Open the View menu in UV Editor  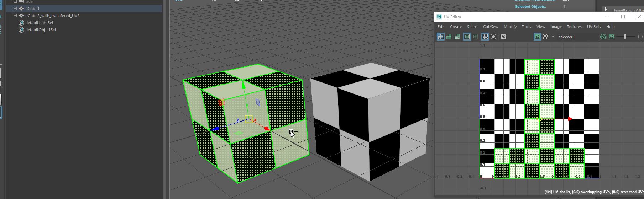click(x=541, y=27)
